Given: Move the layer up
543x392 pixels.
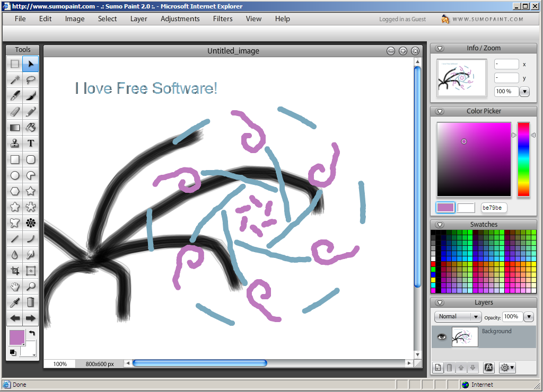Looking at the screenshot, I should (461, 368).
